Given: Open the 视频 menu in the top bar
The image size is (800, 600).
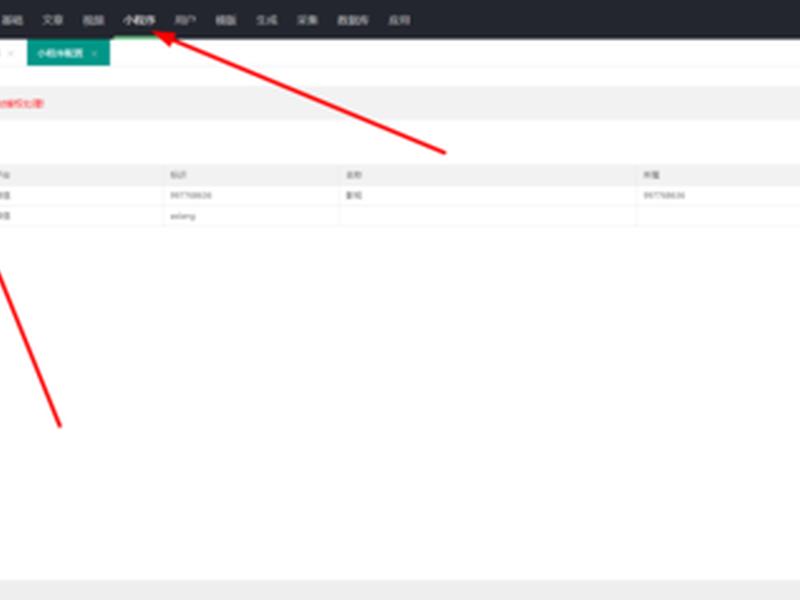Looking at the screenshot, I should (x=93, y=20).
